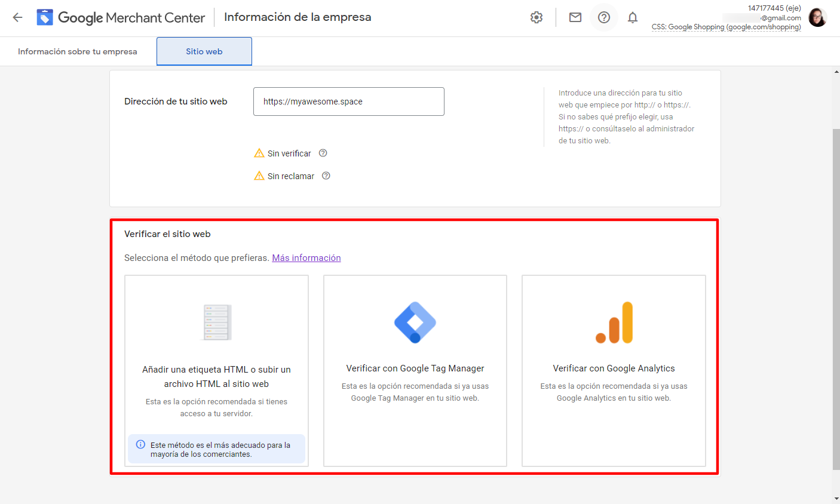Click the scrollbar up arrow
Viewport: 840px width, 504px height.
click(836, 72)
